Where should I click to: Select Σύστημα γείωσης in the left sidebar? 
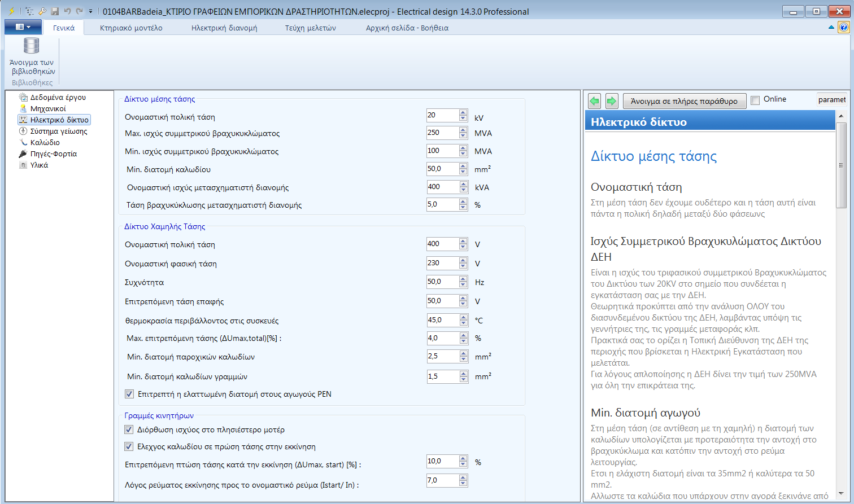55,131
